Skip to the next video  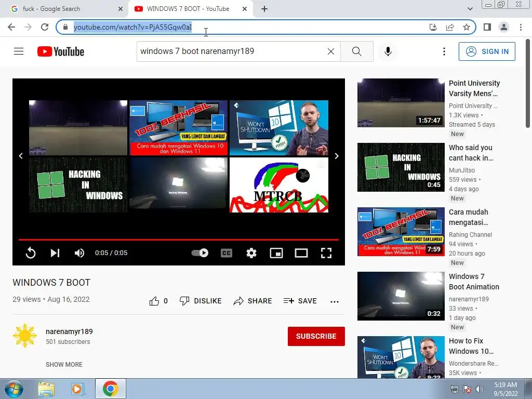click(x=55, y=253)
